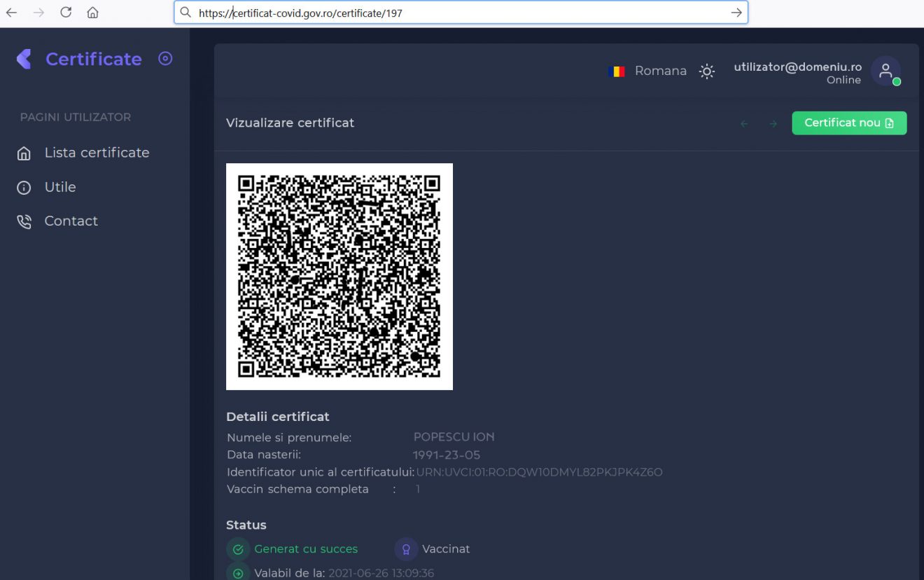This screenshot has width=924, height=580.
Task: Click the Romanian flag icon
Action: coord(618,71)
